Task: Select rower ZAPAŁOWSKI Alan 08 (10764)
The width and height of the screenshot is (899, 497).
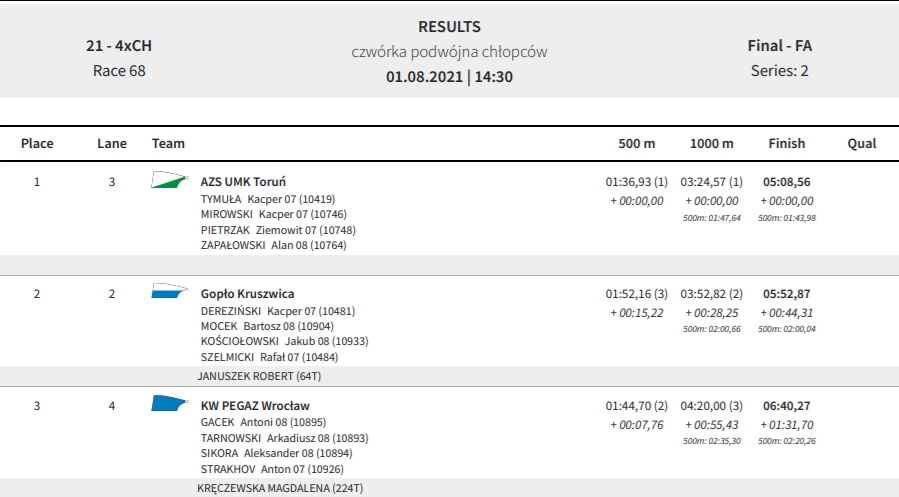Action: pyautogui.click(x=273, y=245)
